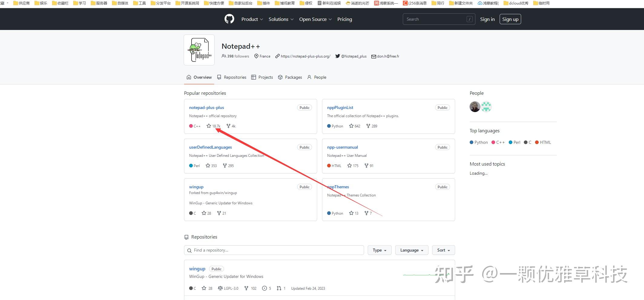The width and height of the screenshot is (644, 300).
Task: Open the Sort dropdown
Action: [443, 250]
